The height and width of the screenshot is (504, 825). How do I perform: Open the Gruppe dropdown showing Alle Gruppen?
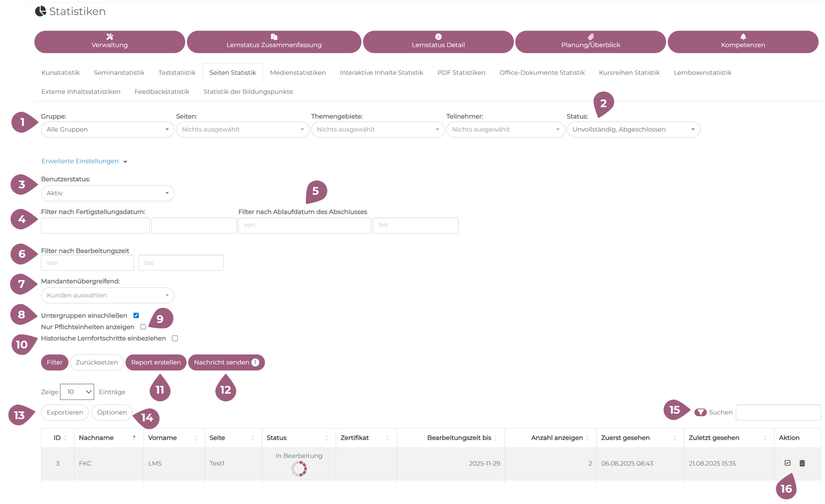pos(107,130)
